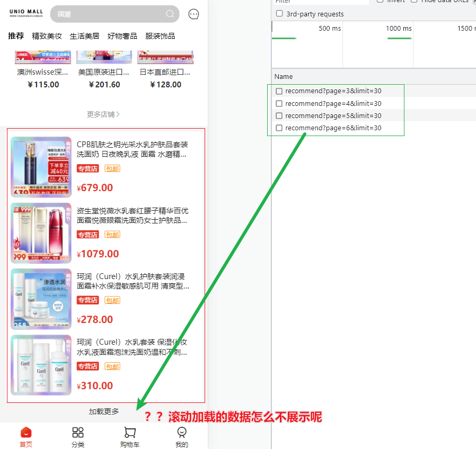Click the magnifier search icon
This screenshot has height=449, width=476.
click(x=170, y=14)
